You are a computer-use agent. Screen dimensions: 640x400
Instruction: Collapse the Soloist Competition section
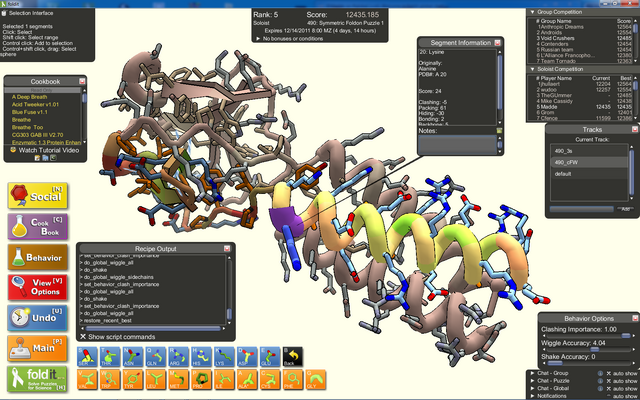[532, 69]
